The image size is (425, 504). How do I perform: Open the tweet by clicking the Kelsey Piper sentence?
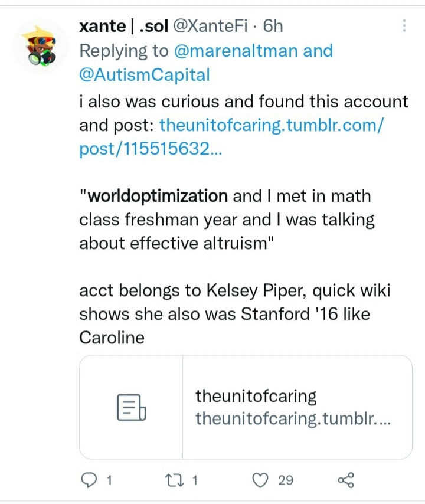(235, 290)
